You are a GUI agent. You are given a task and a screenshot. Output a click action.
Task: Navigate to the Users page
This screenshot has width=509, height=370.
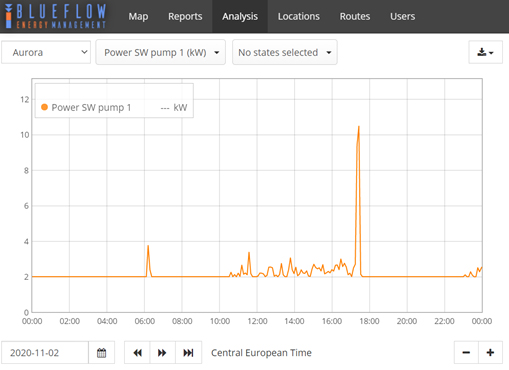coord(402,16)
